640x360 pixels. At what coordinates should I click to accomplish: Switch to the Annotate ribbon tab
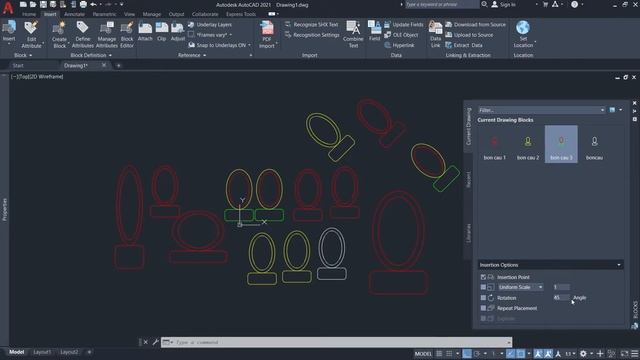[74, 14]
